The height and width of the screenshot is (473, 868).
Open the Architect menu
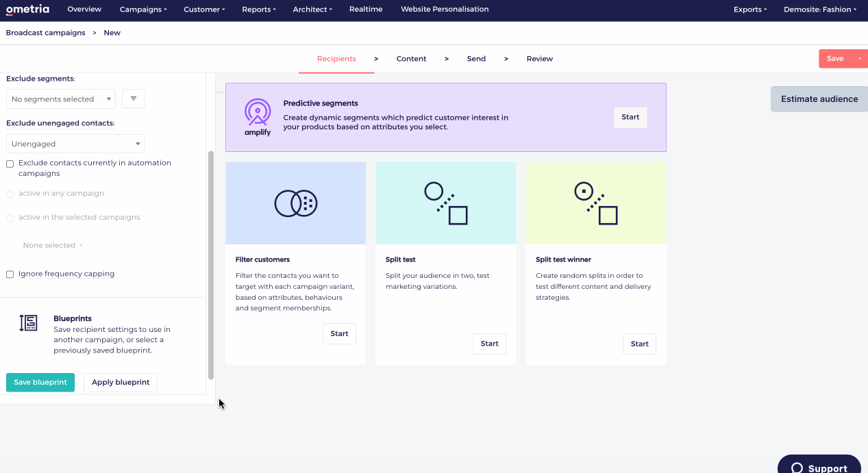312,10
